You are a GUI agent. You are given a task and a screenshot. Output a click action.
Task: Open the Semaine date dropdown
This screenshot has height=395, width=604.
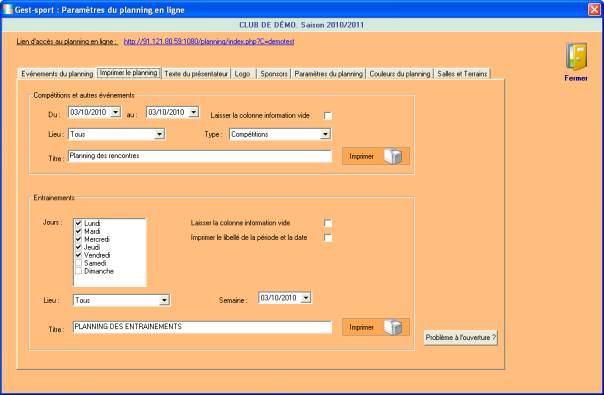point(306,298)
